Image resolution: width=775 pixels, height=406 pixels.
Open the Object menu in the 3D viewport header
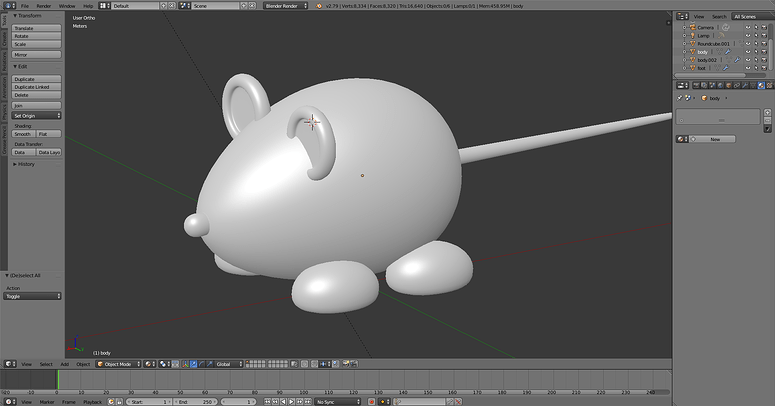tap(83, 364)
